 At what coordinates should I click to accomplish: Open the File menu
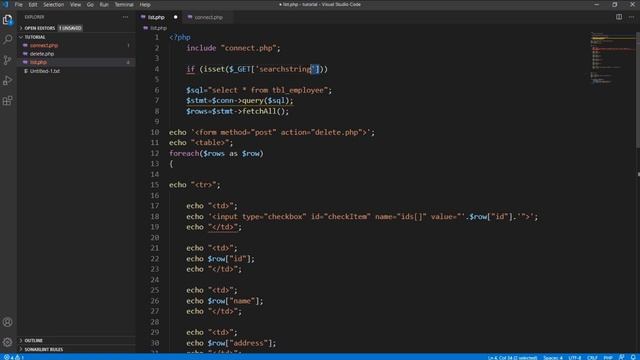18,4
